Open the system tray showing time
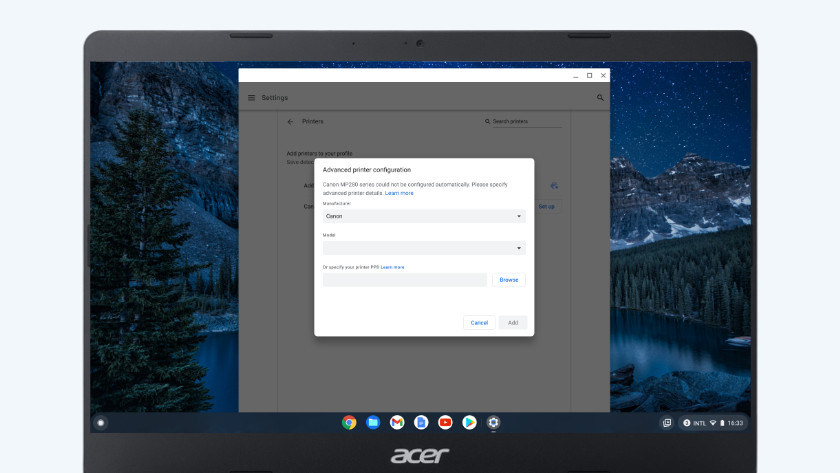 (x=713, y=423)
